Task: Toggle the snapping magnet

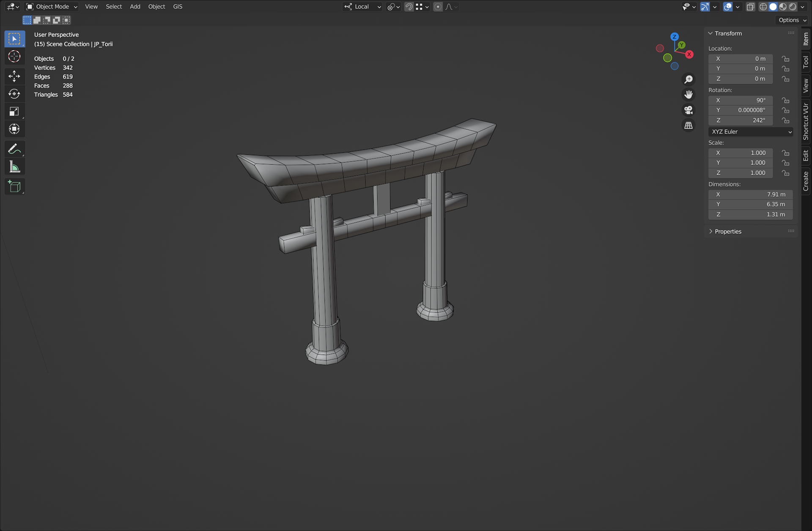Action: click(409, 7)
